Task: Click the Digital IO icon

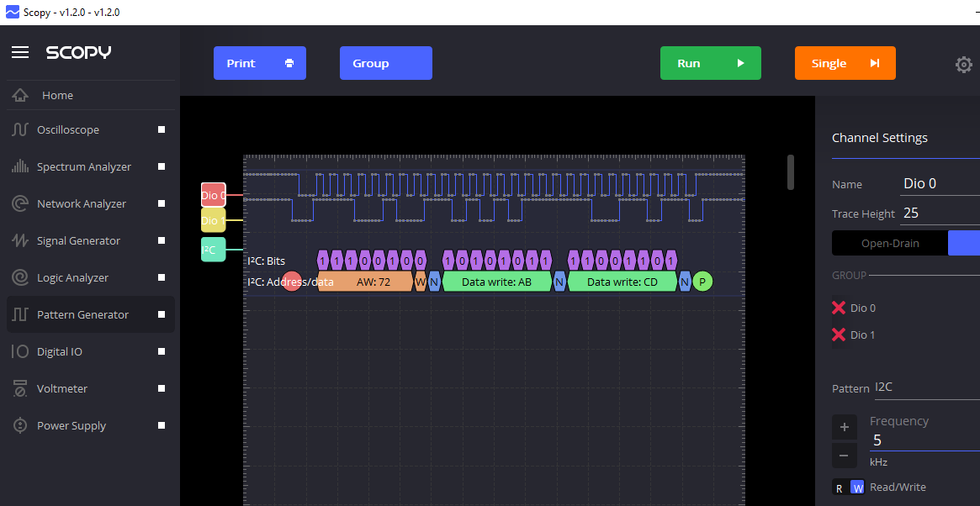Action: (20, 351)
